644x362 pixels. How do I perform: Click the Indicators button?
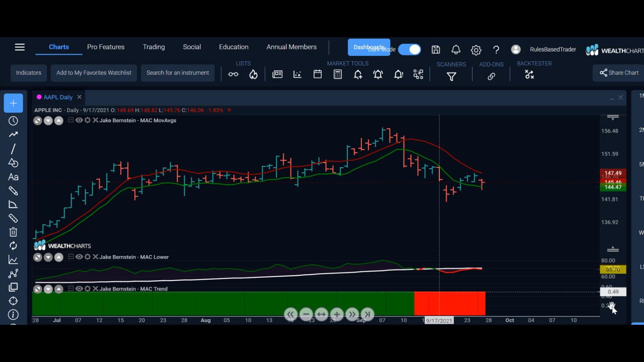point(29,73)
